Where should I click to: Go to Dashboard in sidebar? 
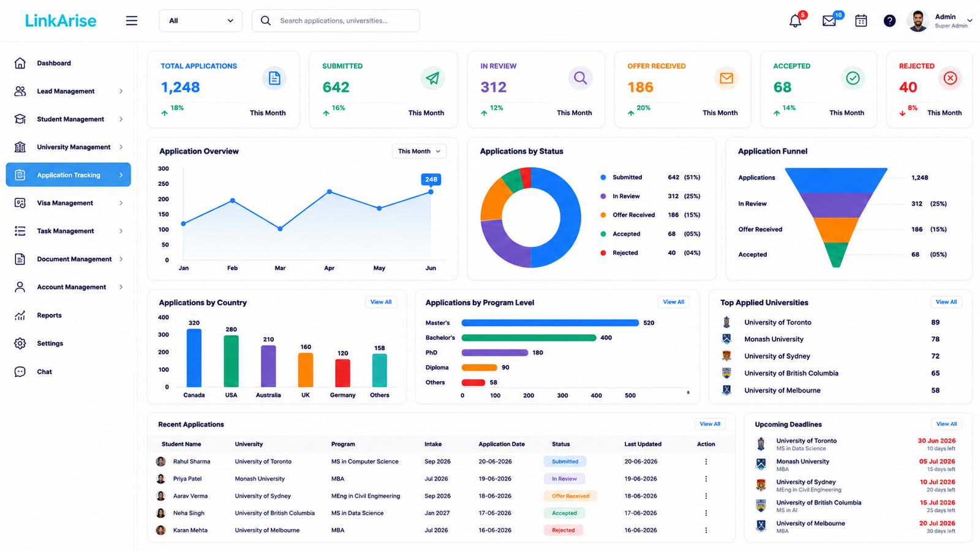(x=68, y=63)
